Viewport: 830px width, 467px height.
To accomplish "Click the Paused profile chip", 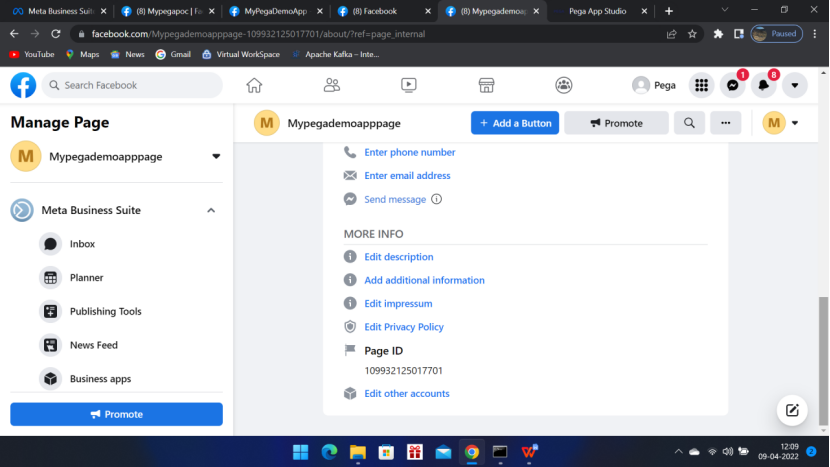I will tap(777, 34).
